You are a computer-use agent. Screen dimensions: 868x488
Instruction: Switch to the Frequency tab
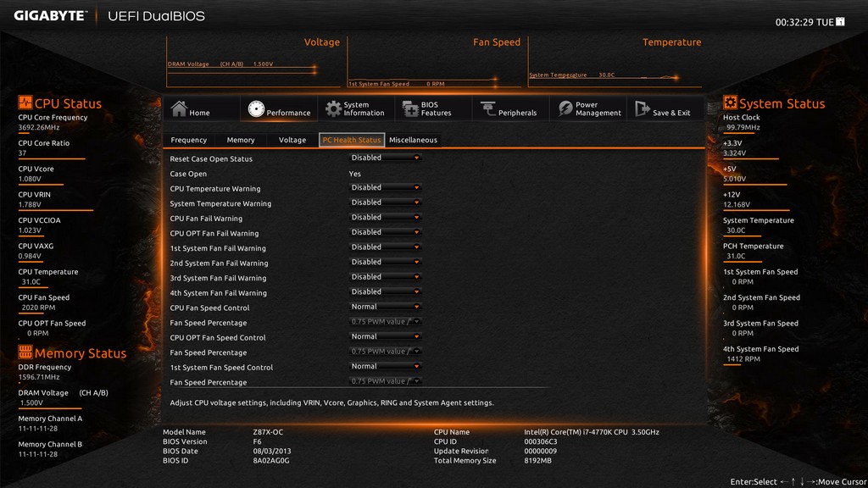(189, 140)
